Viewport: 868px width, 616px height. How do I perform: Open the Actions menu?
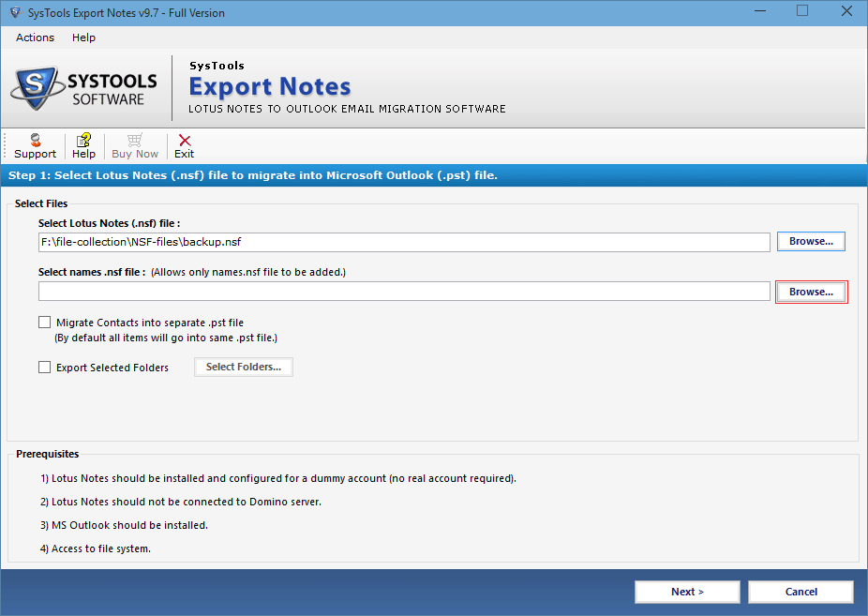[35, 38]
